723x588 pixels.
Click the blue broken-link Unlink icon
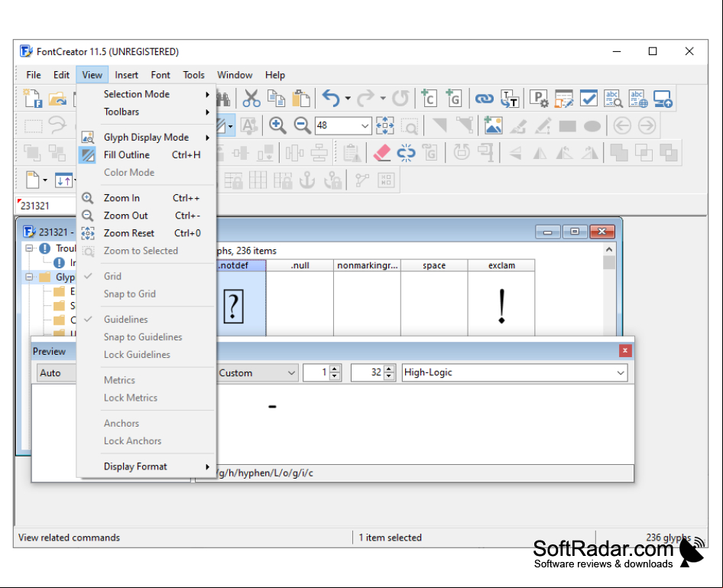click(x=407, y=153)
